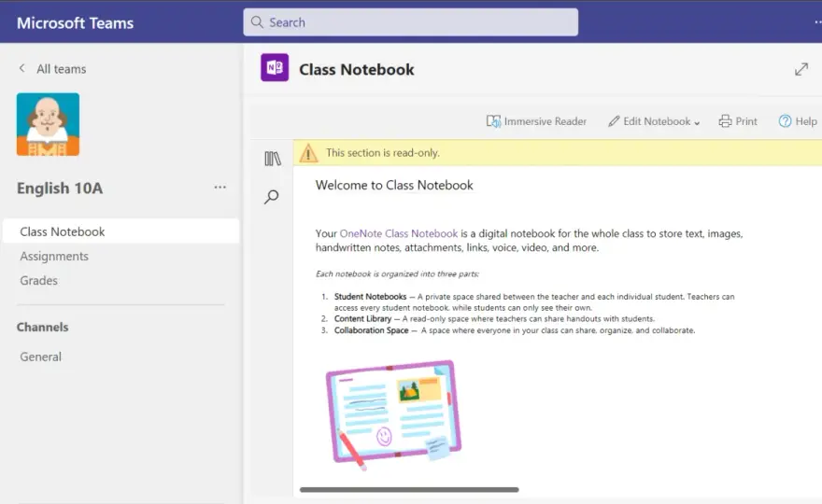This screenshot has height=504, width=822.
Task: Click the horizontal scrollbar at the page bottom
Action: (409, 490)
